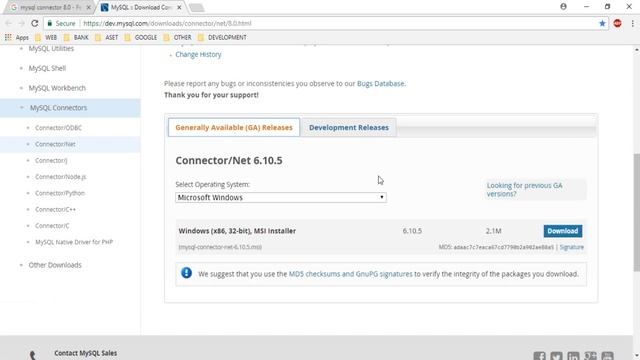Click the scrollbar up arrow
This screenshot has width=640, height=360.
tap(636, 49)
